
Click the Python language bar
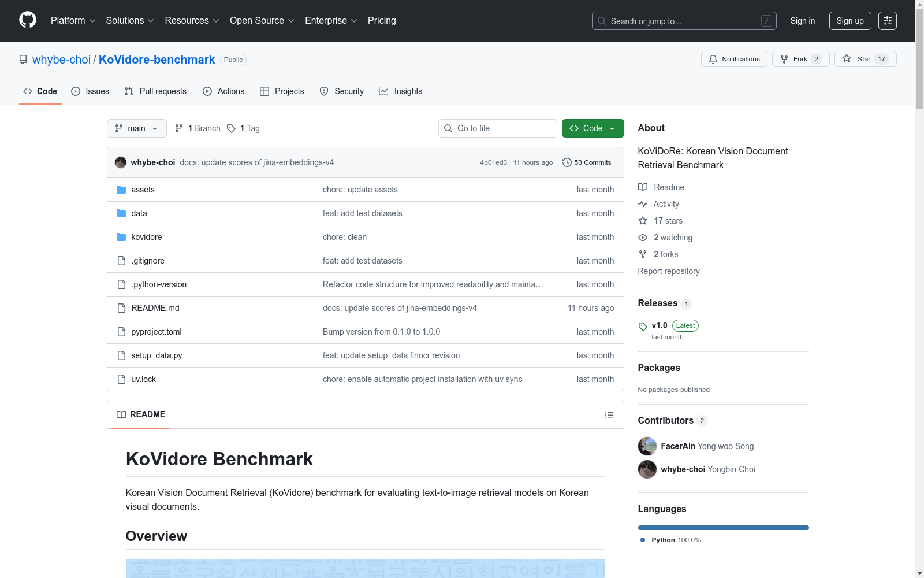pyautogui.click(x=724, y=528)
